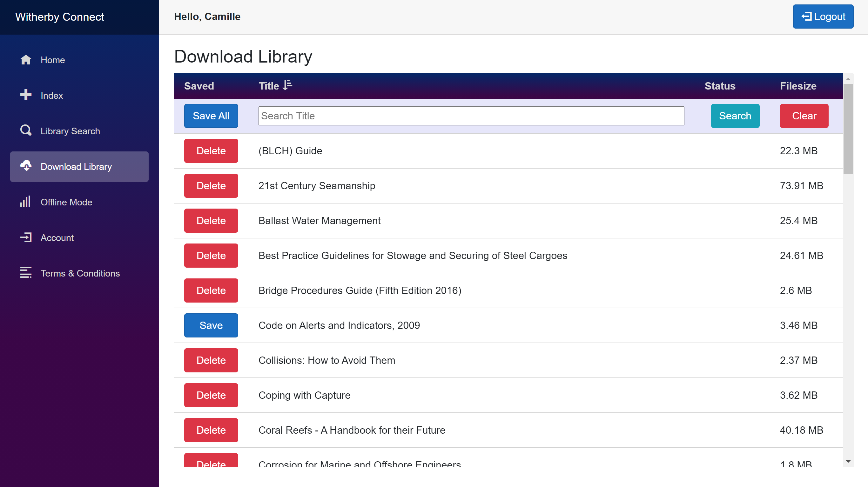Click the Library Search magnifier icon

(x=26, y=130)
